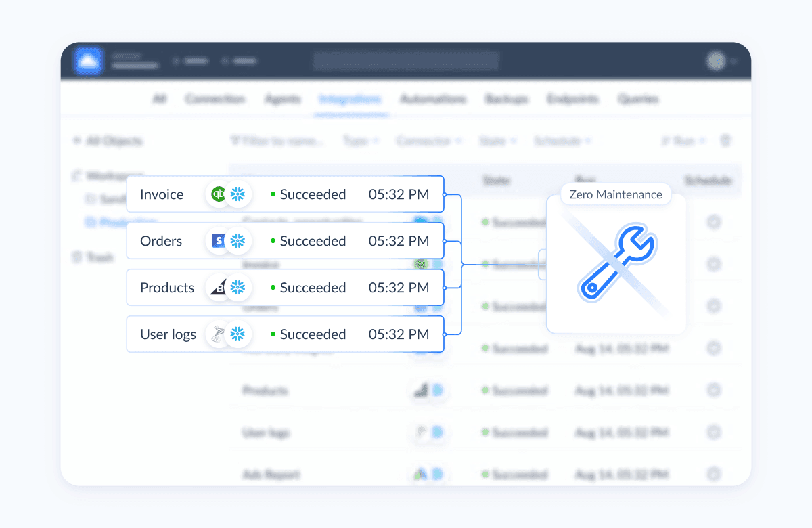Sort by the Schedule column header

tap(708, 181)
